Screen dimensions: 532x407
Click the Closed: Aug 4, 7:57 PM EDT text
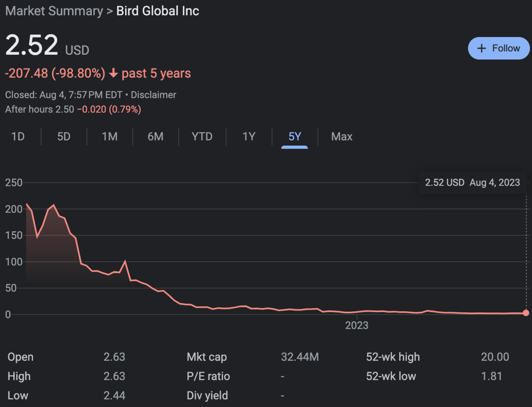coord(64,95)
